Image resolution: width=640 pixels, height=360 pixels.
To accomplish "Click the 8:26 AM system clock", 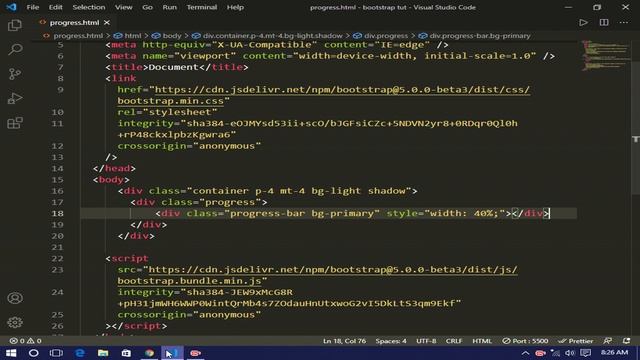I will coord(614,353).
